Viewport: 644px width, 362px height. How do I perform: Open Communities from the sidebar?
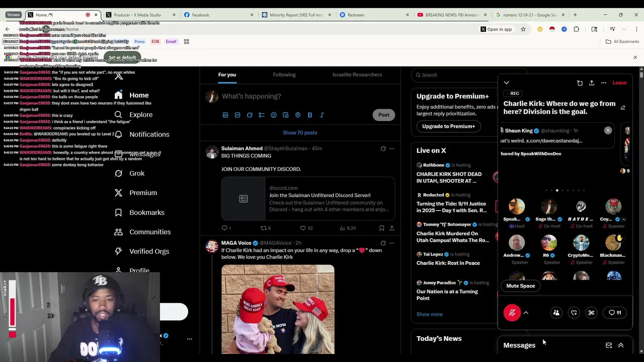[142, 232]
